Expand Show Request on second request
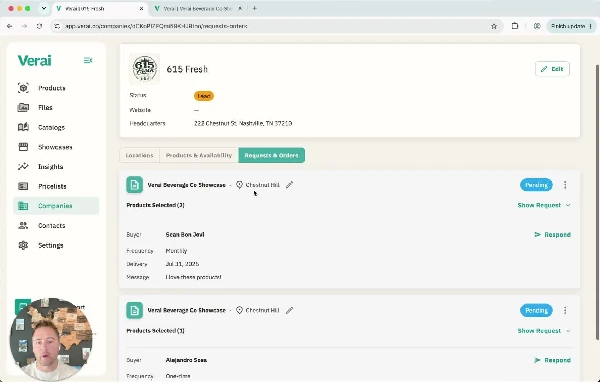600x382 pixels. [x=544, y=331]
